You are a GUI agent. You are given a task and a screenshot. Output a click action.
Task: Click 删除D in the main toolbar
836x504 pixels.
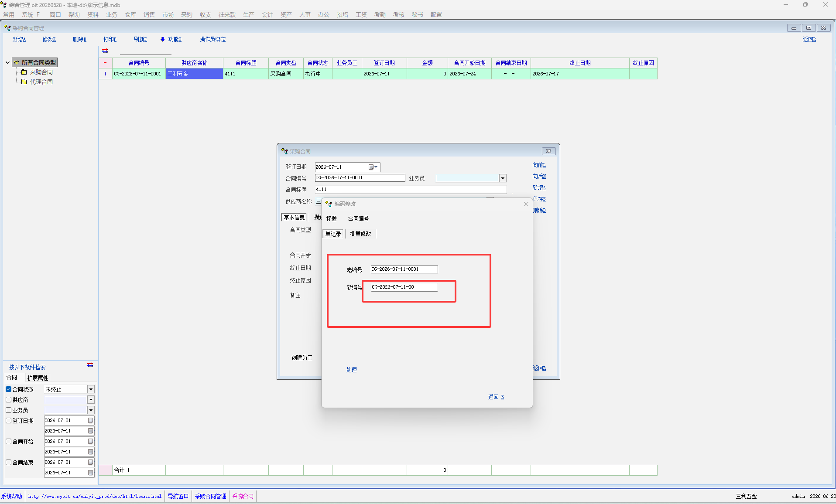79,39
